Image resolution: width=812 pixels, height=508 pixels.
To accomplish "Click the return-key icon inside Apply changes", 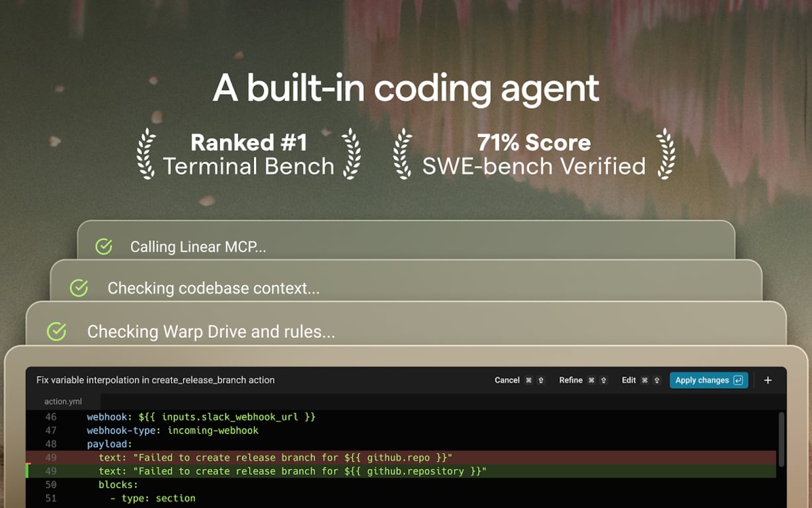I will (738, 380).
